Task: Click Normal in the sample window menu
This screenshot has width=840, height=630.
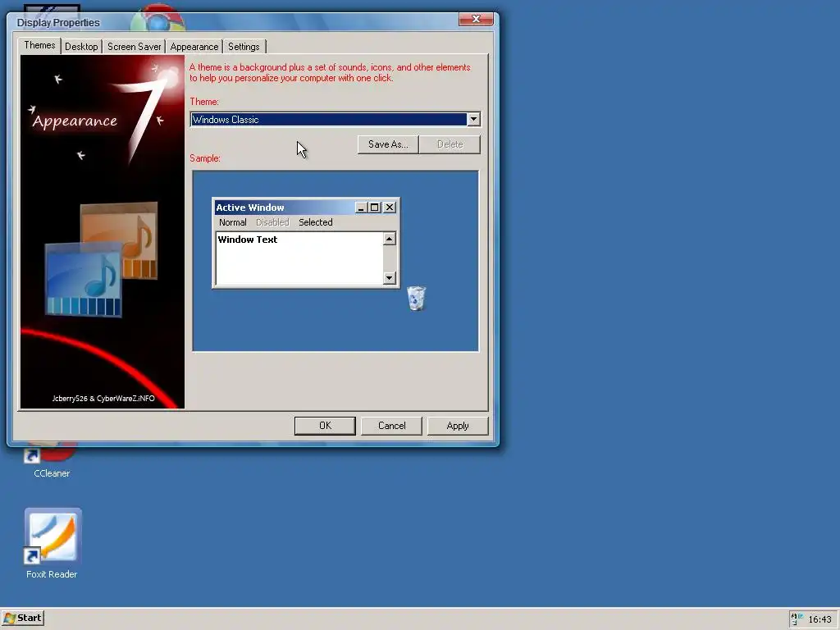Action: (232, 222)
